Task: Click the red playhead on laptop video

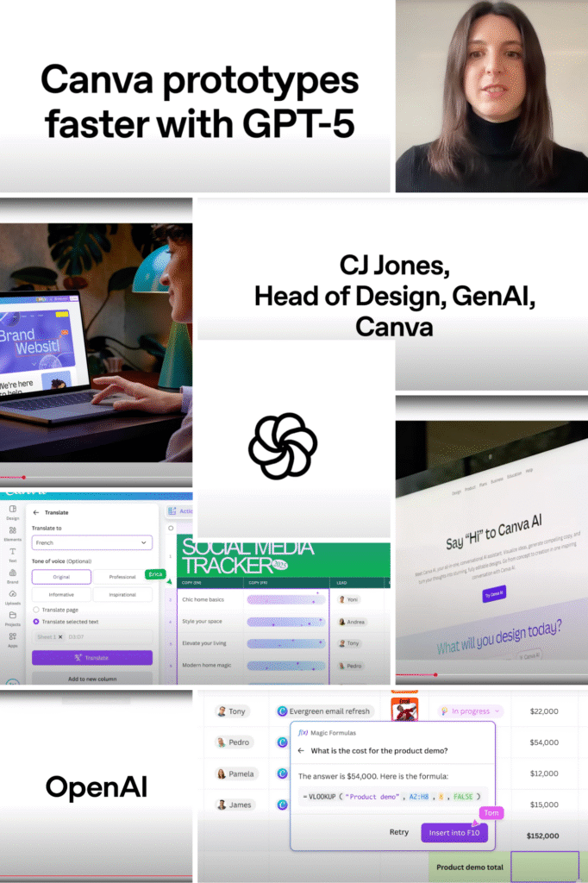Action: (23, 478)
